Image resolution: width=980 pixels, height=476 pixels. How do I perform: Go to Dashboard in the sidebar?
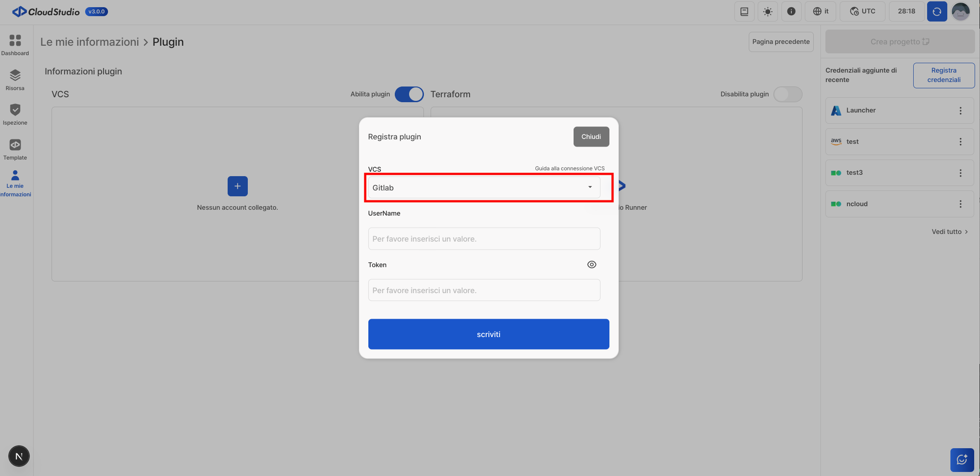15,45
